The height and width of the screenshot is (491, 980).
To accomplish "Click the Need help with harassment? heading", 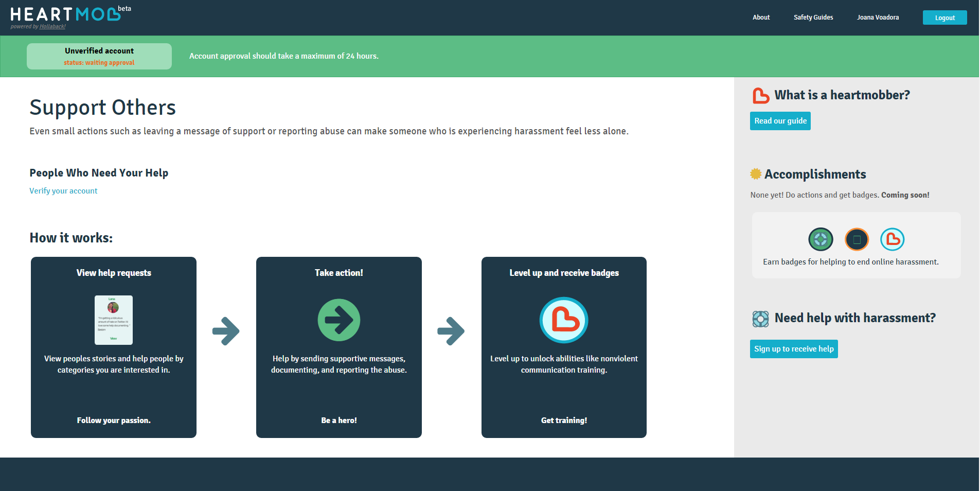I will (855, 318).
